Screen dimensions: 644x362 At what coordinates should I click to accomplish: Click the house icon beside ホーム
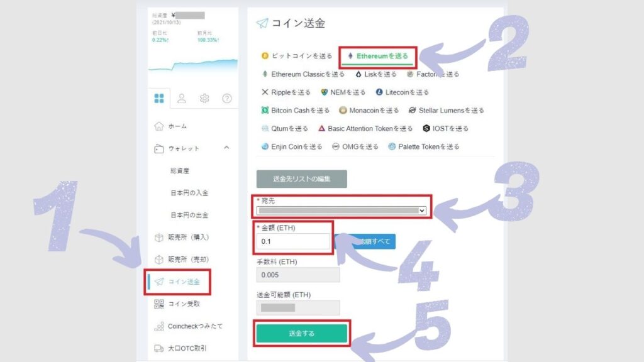click(159, 126)
